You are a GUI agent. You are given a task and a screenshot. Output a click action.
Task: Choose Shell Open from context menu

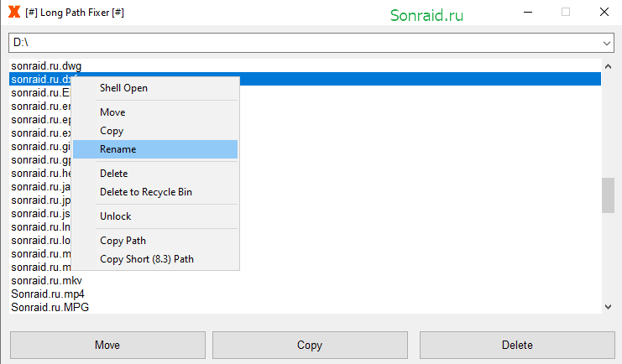[x=123, y=88]
